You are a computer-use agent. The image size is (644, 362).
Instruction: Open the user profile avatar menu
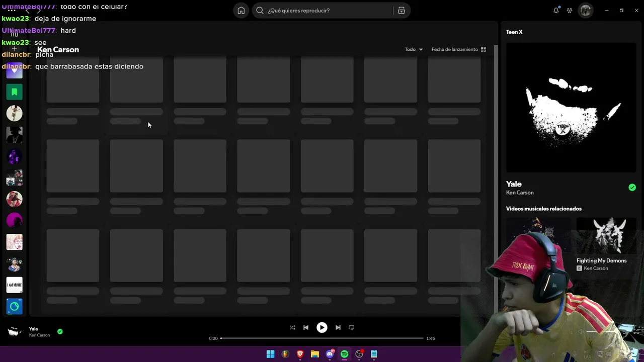point(586,11)
